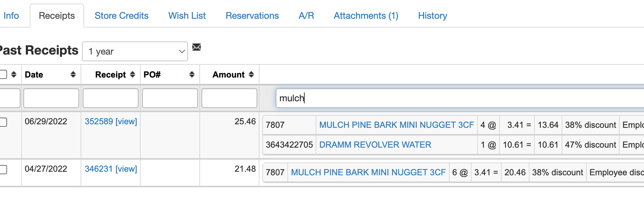Sort by Receipt column arrows
644x199 pixels.
133,74
